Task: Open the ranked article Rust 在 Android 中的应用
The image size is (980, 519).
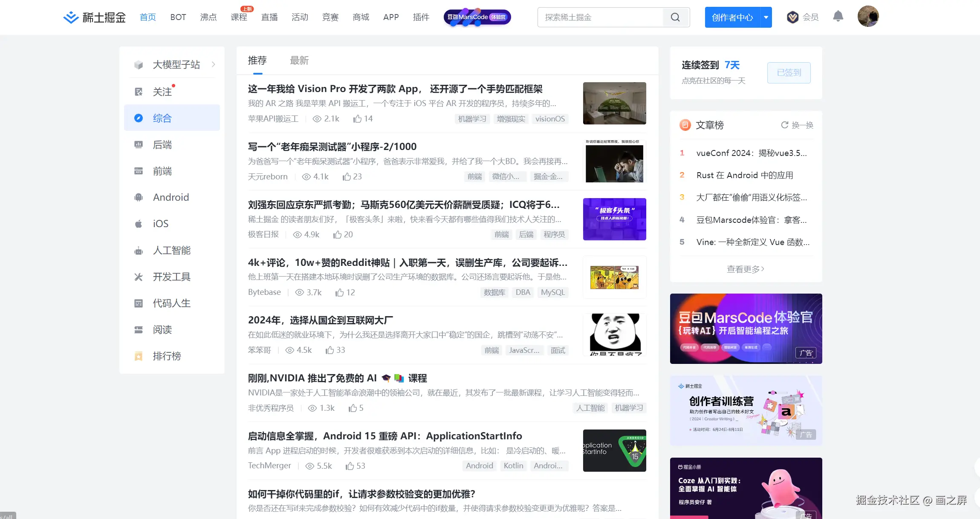Action: 745,175
